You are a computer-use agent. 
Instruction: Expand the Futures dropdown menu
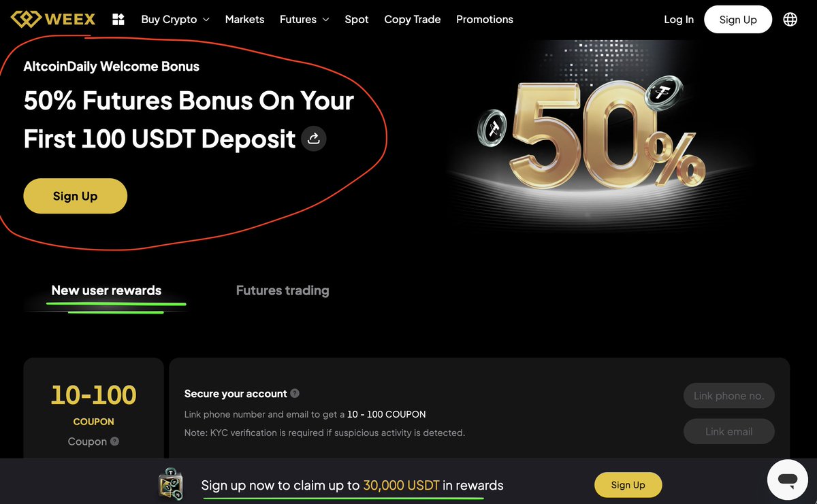click(x=304, y=19)
